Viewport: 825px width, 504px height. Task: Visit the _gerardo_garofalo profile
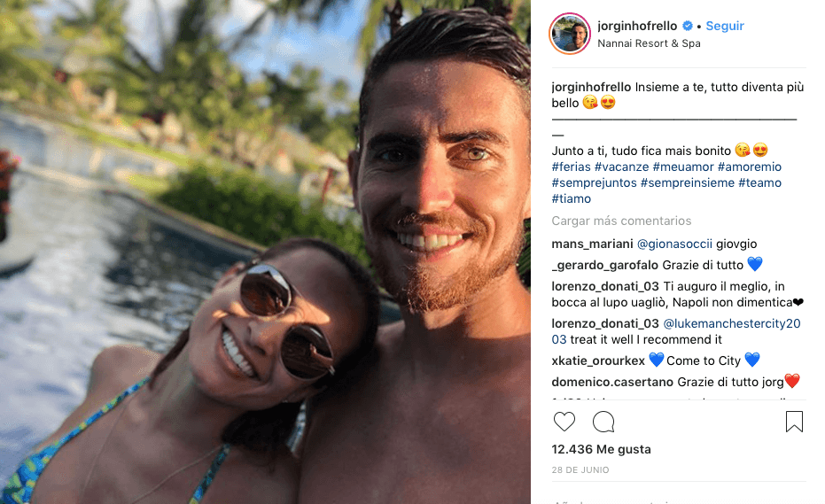(x=604, y=265)
